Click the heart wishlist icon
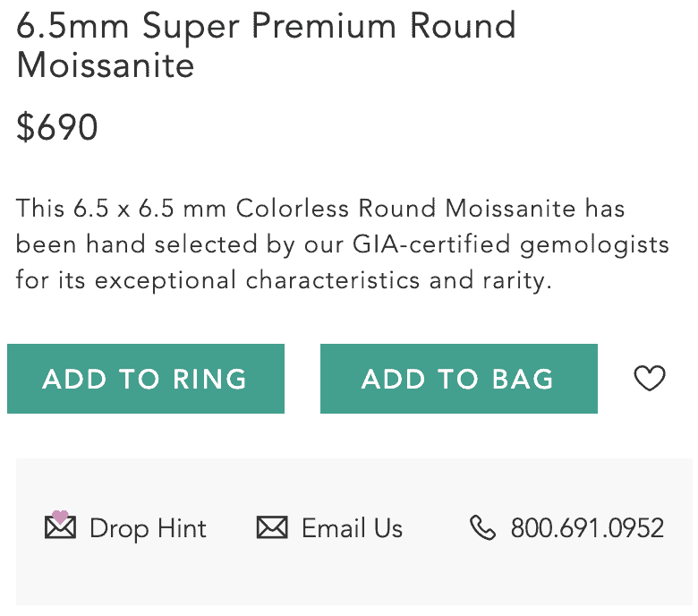This screenshot has height=616, width=698. [x=650, y=379]
